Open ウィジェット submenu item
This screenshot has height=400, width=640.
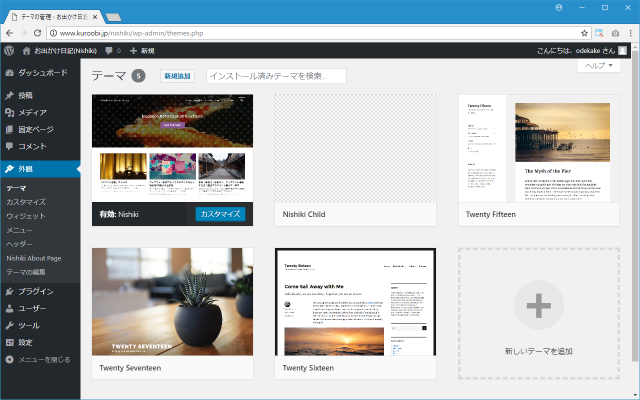coord(26,216)
